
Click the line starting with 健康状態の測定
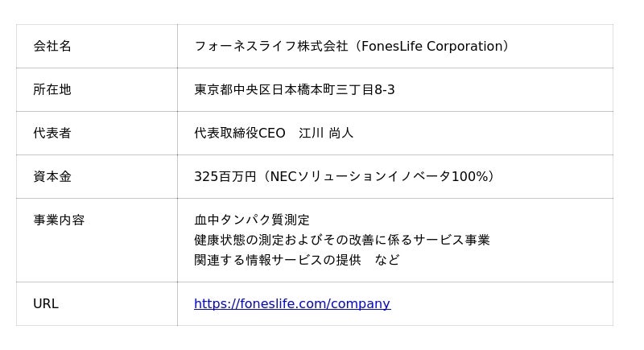point(341,240)
